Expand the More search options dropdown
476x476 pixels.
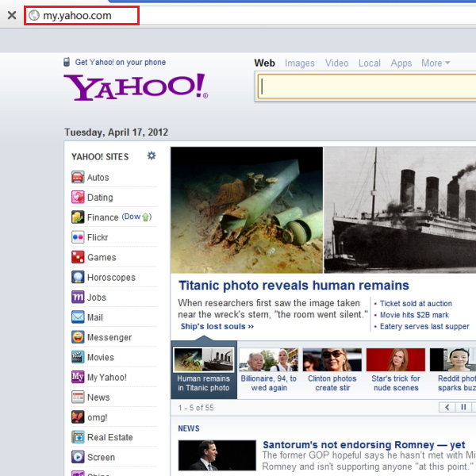[436, 63]
